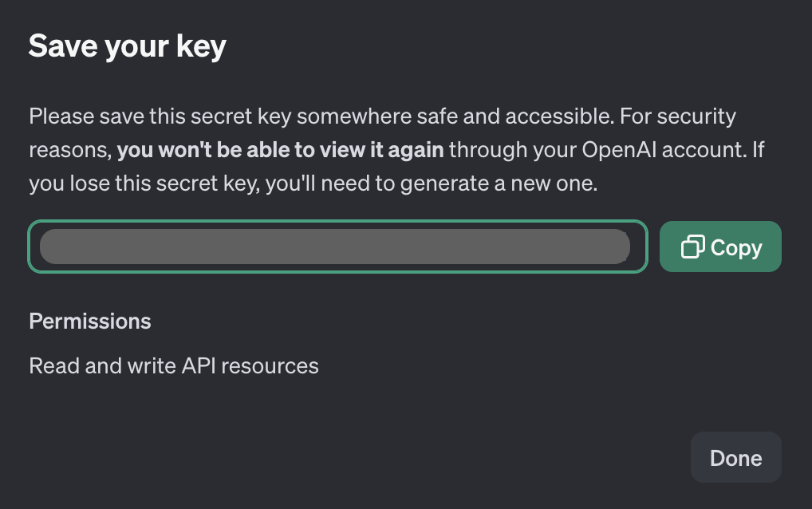Select the gray redacted key bar
Screen dimensions: 812x509
coord(335,247)
